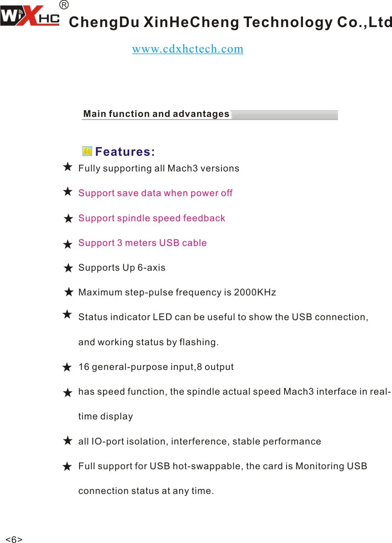
Task: Click the striped bar after the section heading
Action: (x=284, y=115)
